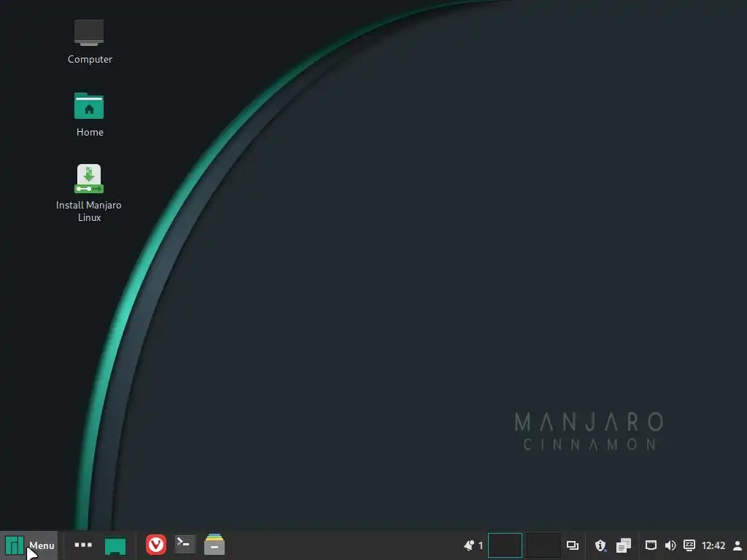The image size is (747, 560).
Task: Open the Terminal launcher in the panel
Action: click(x=185, y=544)
